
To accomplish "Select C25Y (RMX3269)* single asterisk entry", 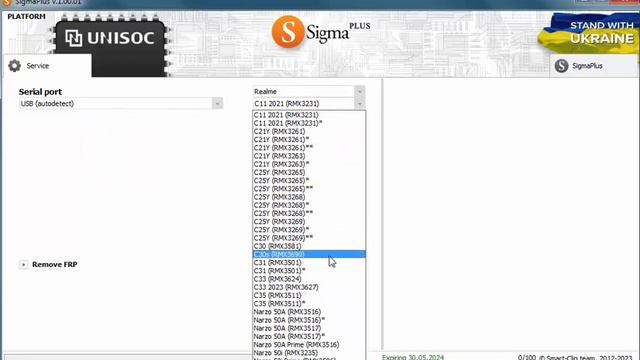I will (x=309, y=230).
